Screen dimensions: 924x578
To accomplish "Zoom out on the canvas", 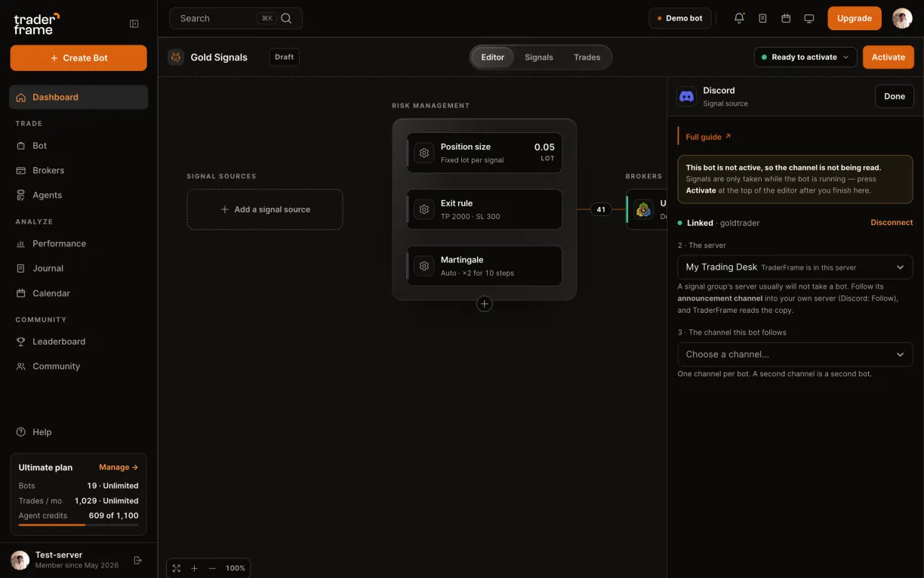I will [x=212, y=568].
